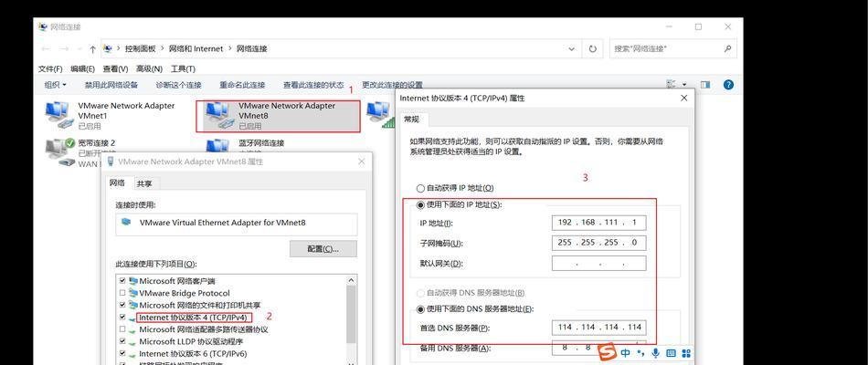Click the 网络和 Internet breadcrumb link
The image size is (868, 365).
pyautogui.click(x=196, y=48)
